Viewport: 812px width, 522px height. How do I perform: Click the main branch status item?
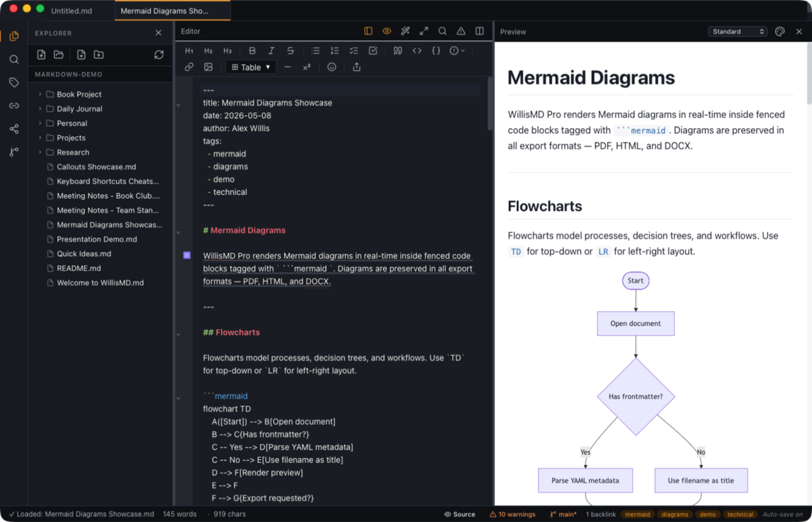(563, 514)
